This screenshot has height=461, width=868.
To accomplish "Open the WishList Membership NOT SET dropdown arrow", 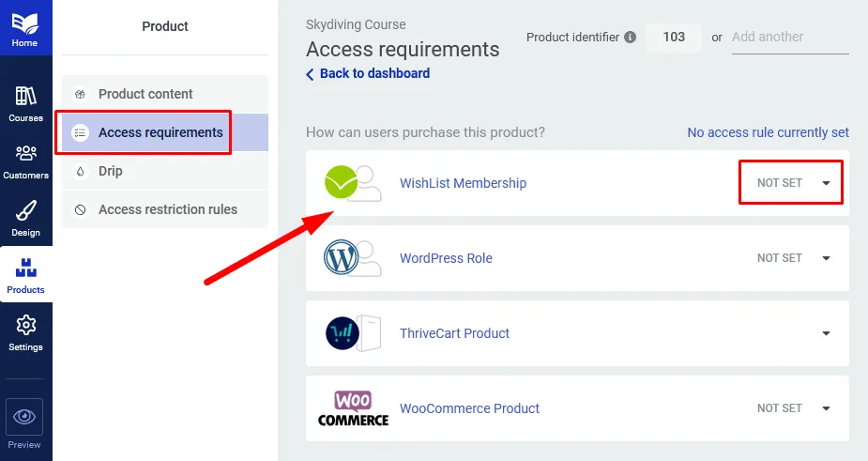I will pos(826,183).
